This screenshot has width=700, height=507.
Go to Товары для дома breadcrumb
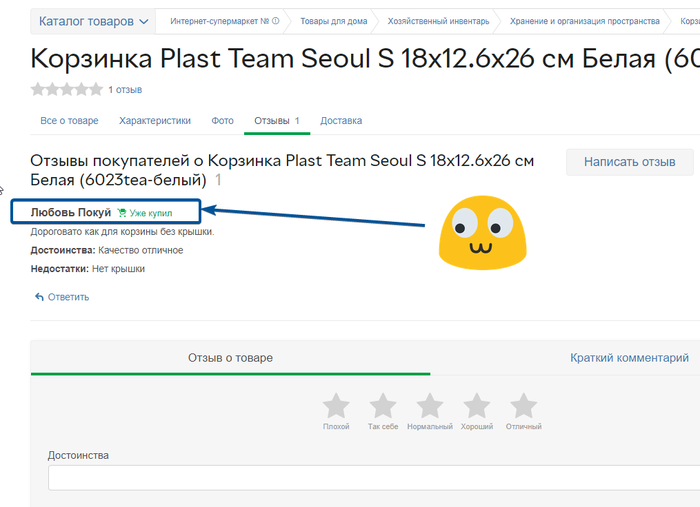click(333, 21)
